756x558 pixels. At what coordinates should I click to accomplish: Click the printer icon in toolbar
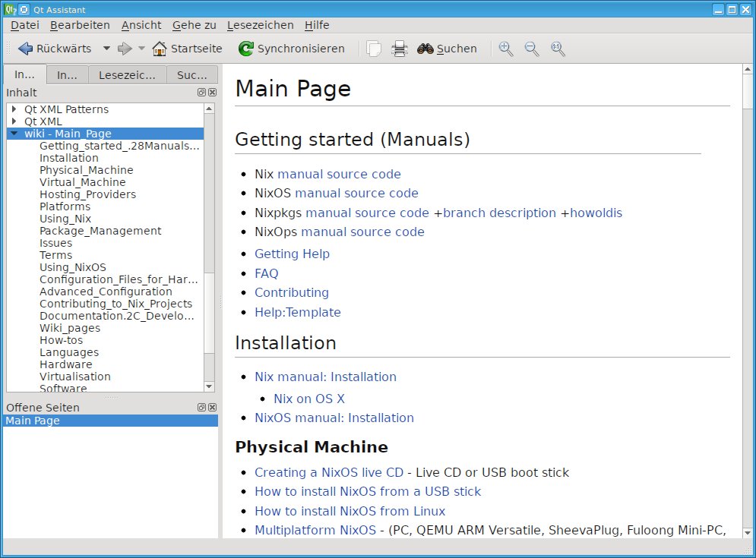(399, 49)
